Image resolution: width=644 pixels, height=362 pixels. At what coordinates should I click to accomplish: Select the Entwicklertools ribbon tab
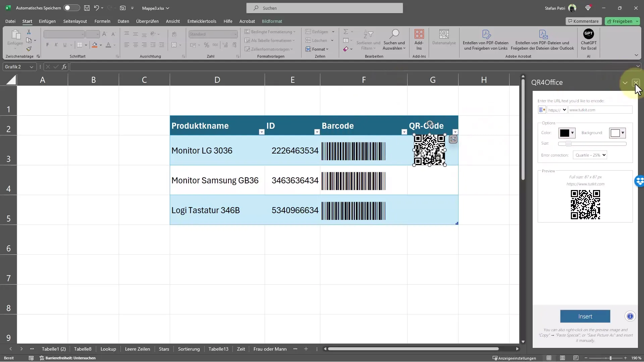[202, 21]
